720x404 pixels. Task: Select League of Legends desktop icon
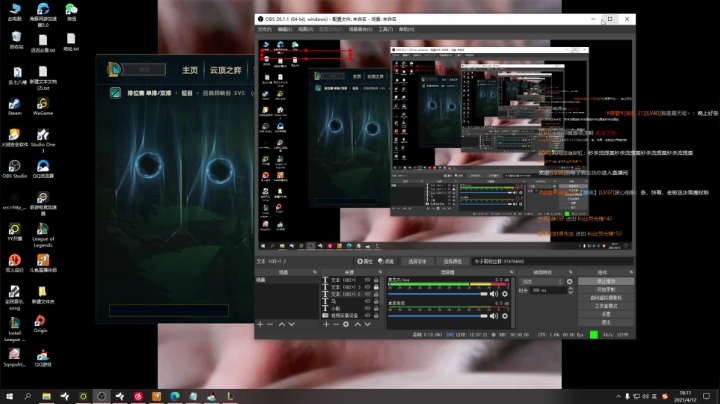click(43, 235)
